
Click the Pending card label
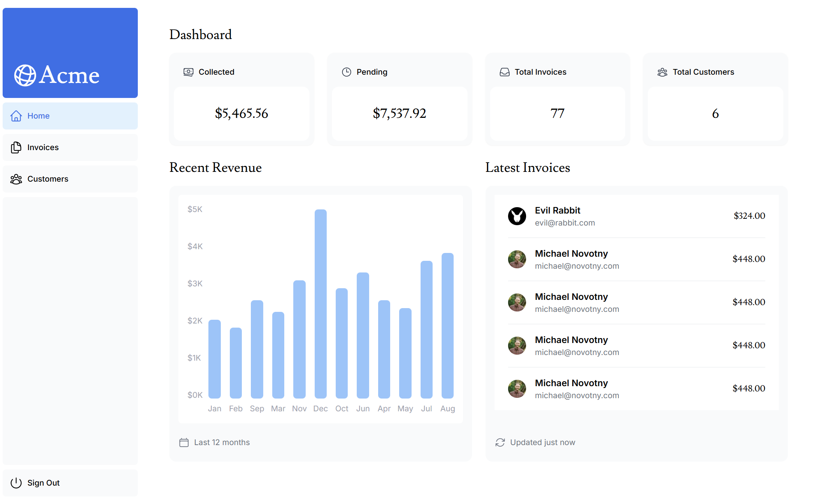point(372,72)
